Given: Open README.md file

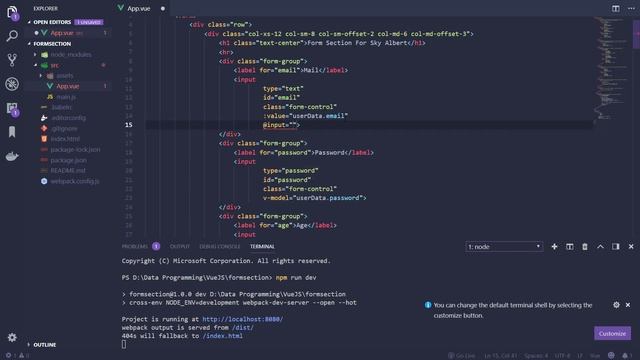Looking at the screenshot, I should (x=68, y=171).
